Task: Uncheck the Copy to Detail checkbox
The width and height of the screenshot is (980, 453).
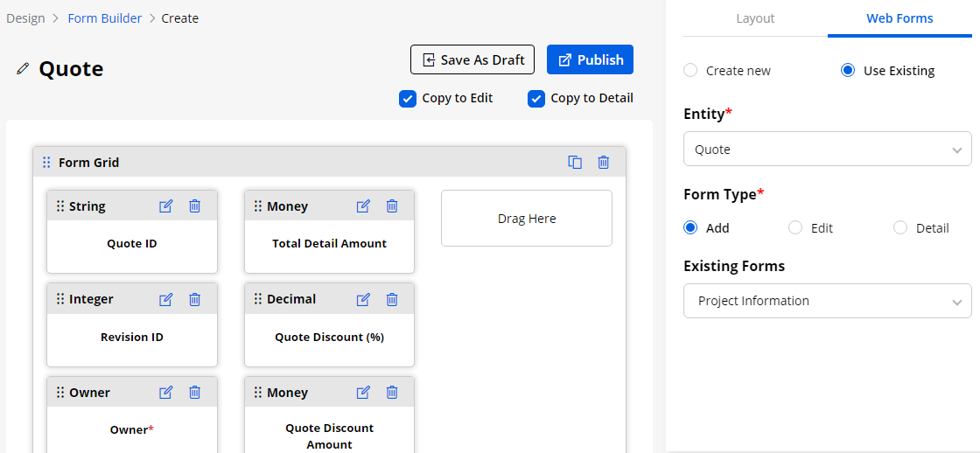Action: [x=536, y=99]
